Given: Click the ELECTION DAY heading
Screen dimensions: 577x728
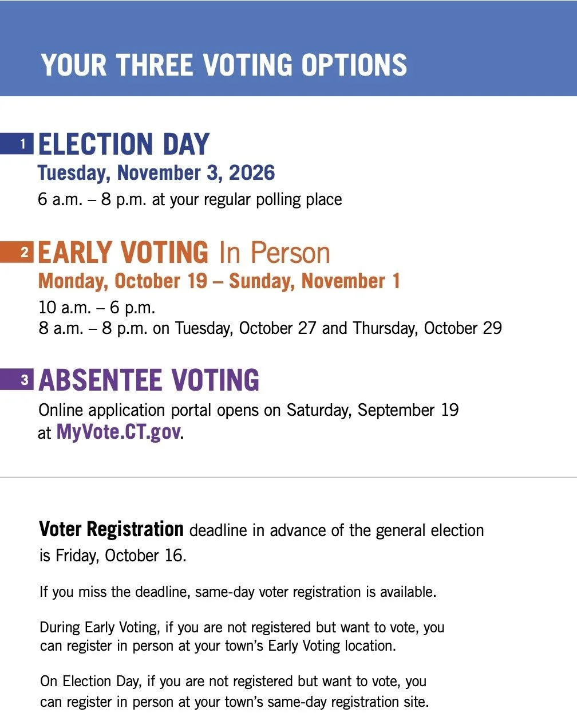Looking at the screenshot, I should tap(124, 144).
